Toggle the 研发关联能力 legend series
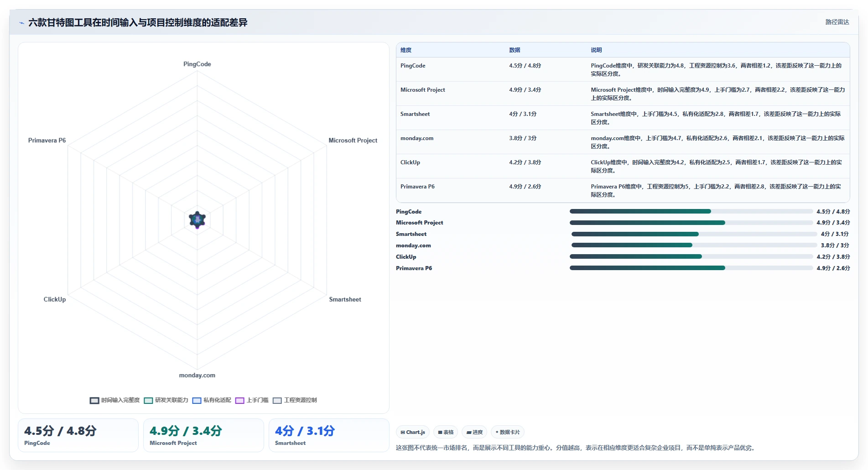The height and width of the screenshot is (470, 868). 166,400
